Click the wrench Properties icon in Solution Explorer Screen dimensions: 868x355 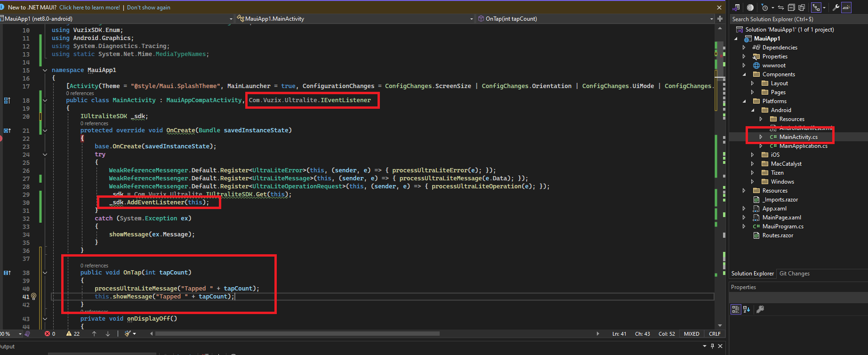pyautogui.click(x=836, y=8)
